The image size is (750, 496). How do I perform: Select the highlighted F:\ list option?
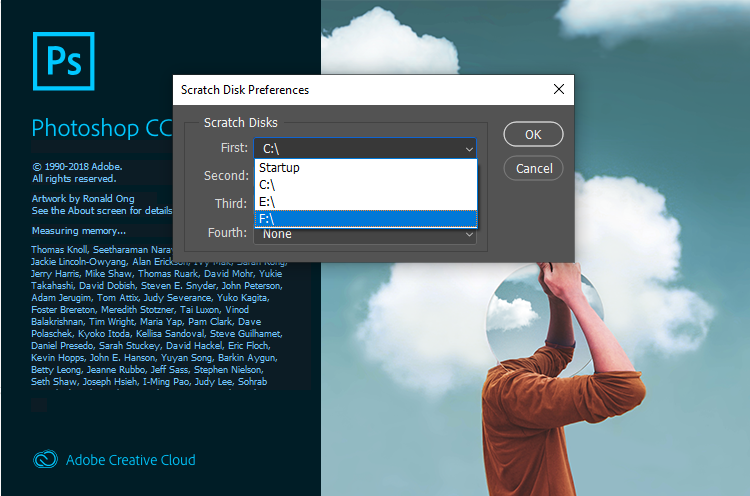(268, 218)
